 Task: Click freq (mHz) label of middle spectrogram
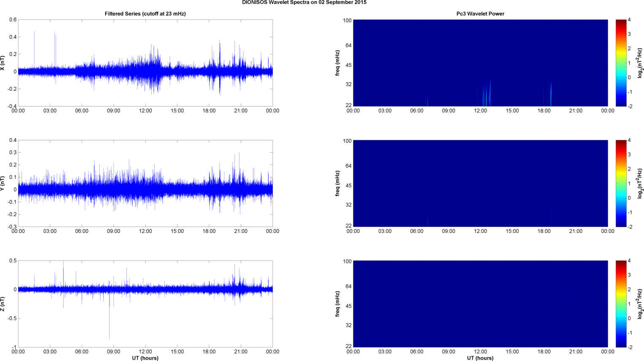tap(338, 183)
